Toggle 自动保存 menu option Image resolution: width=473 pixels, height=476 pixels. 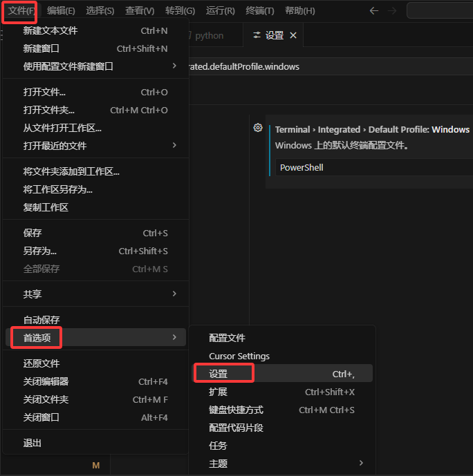point(95,320)
